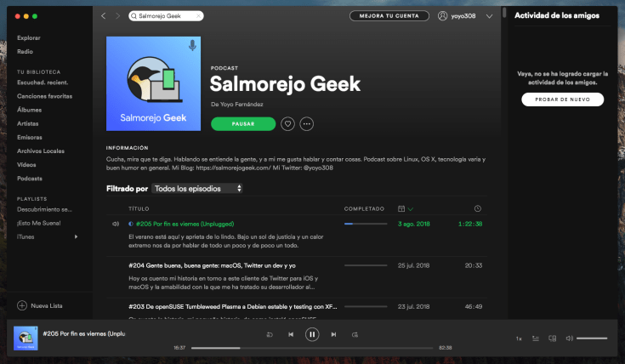Screen dimensions: 625x364
Task: Open Podcasts in the library sidebar
Action: click(x=30, y=179)
